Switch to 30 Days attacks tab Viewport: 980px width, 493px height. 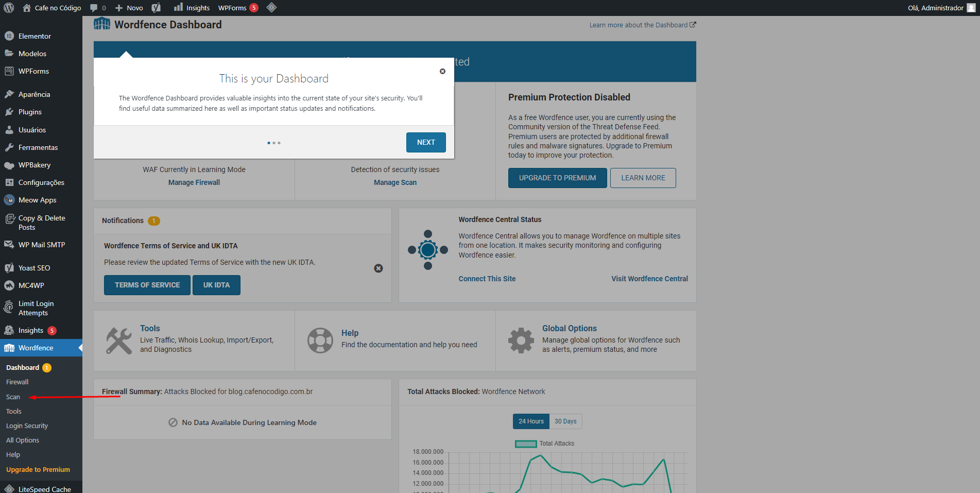pyautogui.click(x=565, y=421)
